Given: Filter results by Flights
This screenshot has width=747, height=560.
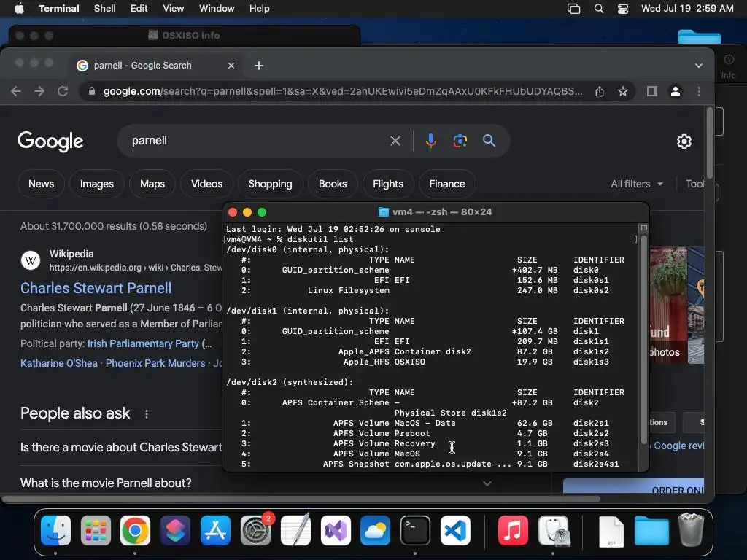Looking at the screenshot, I should tap(388, 184).
